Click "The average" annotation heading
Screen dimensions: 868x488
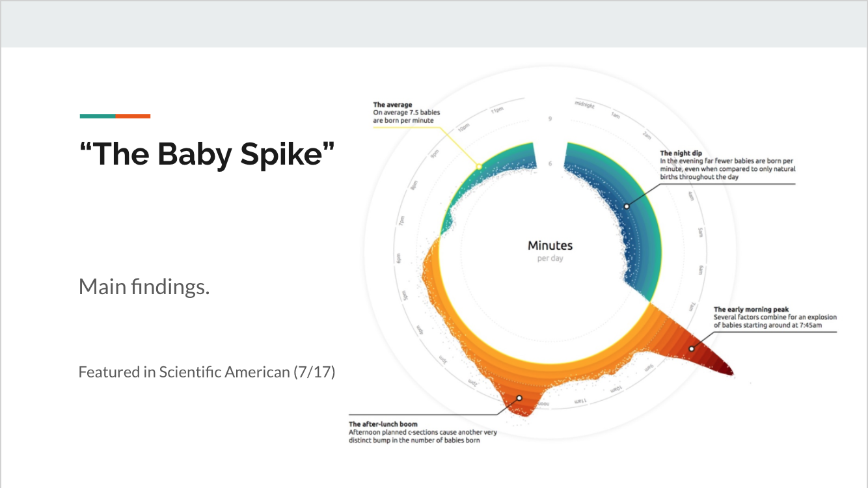click(392, 105)
